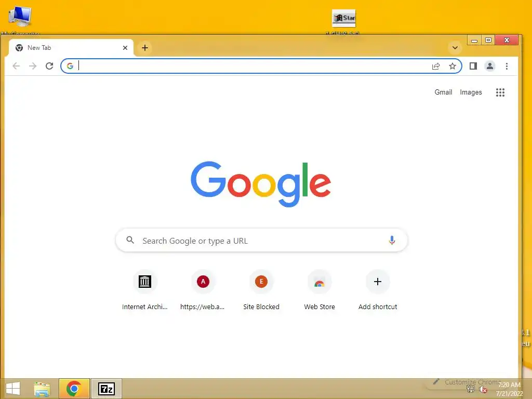Click the Google icon in address bar

(70, 66)
